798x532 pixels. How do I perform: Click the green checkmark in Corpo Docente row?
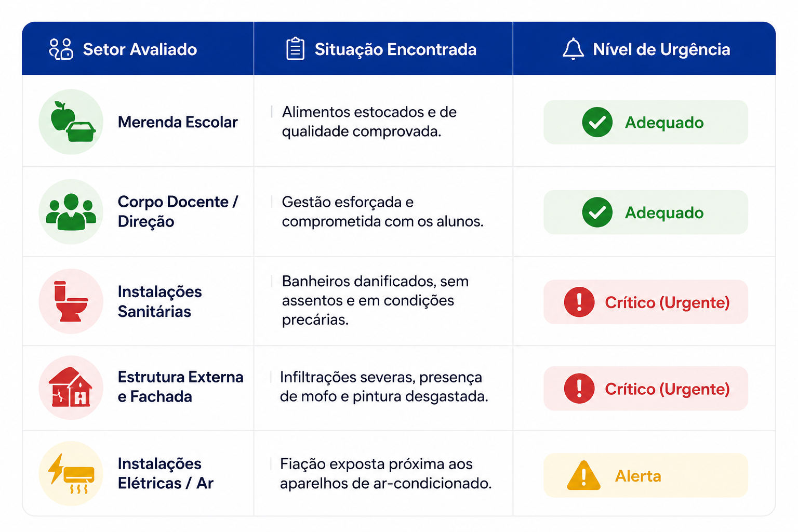[x=597, y=212]
